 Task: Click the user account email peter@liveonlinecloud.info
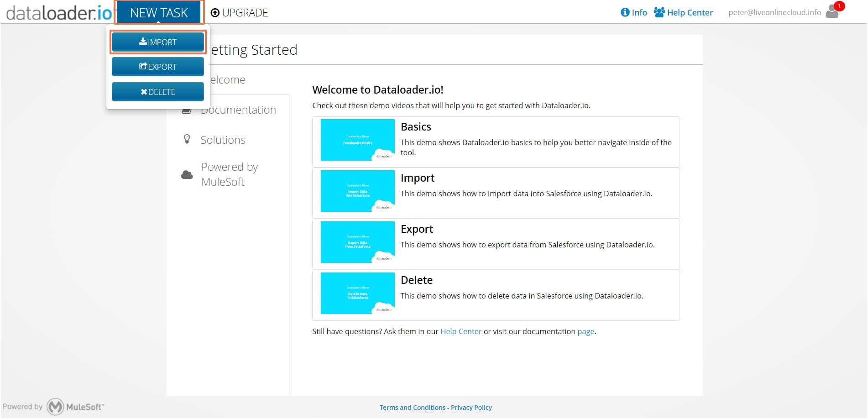(774, 12)
